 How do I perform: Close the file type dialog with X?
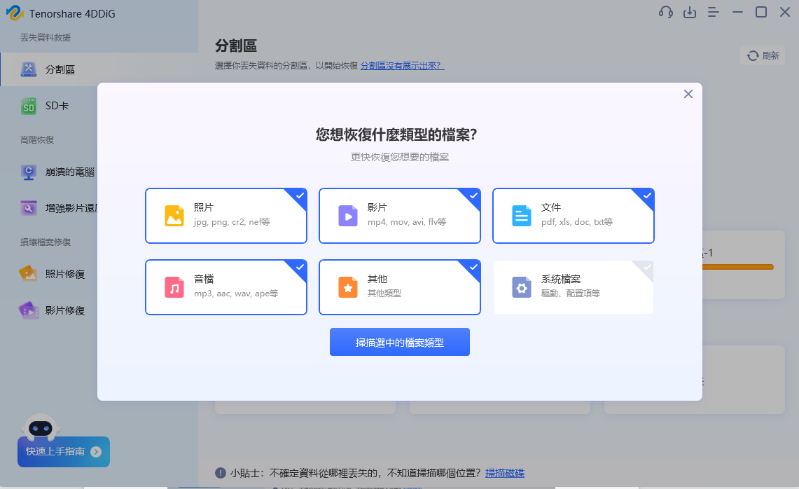tap(688, 94)
